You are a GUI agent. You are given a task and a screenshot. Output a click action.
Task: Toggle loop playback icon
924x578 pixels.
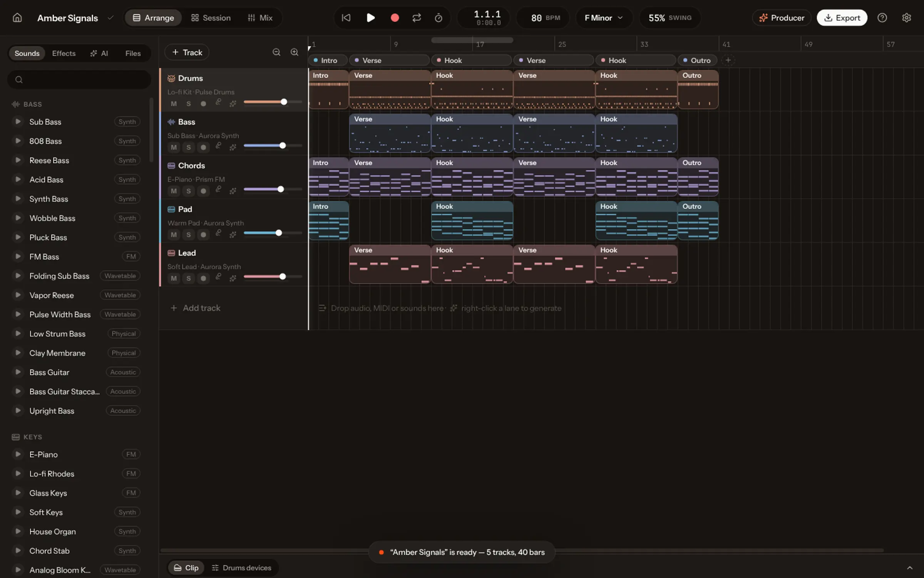(417, 18)
